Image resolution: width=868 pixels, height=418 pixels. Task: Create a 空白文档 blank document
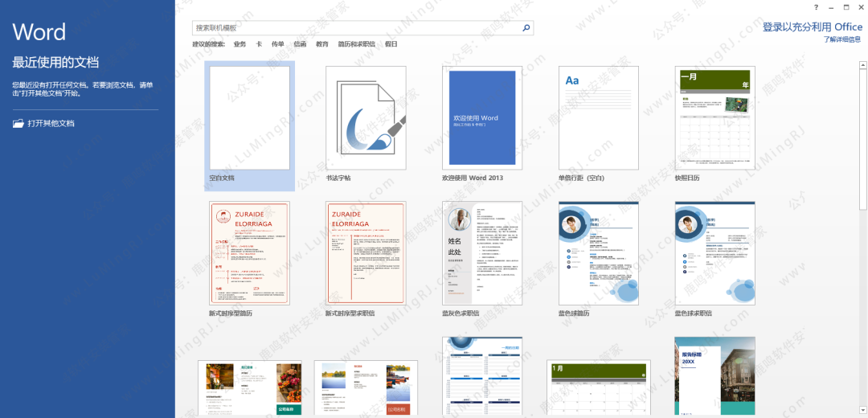tap(250, 125)
